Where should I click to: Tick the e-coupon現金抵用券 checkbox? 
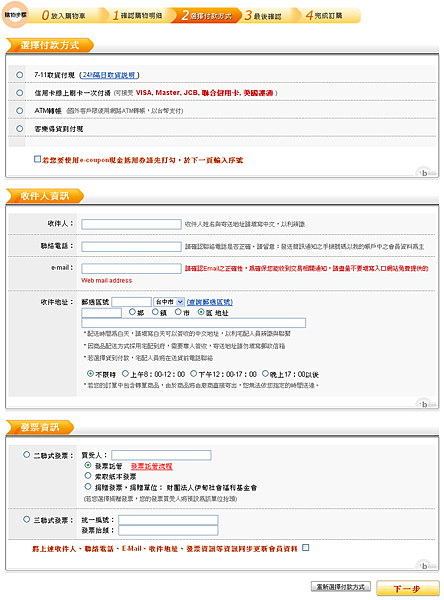click(x=37, y=159)
